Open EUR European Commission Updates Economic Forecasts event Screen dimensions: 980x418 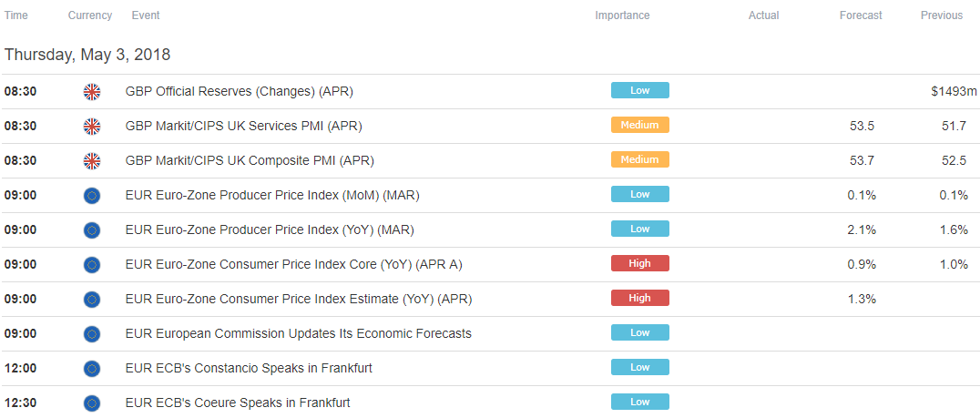(x=298, y=333)
